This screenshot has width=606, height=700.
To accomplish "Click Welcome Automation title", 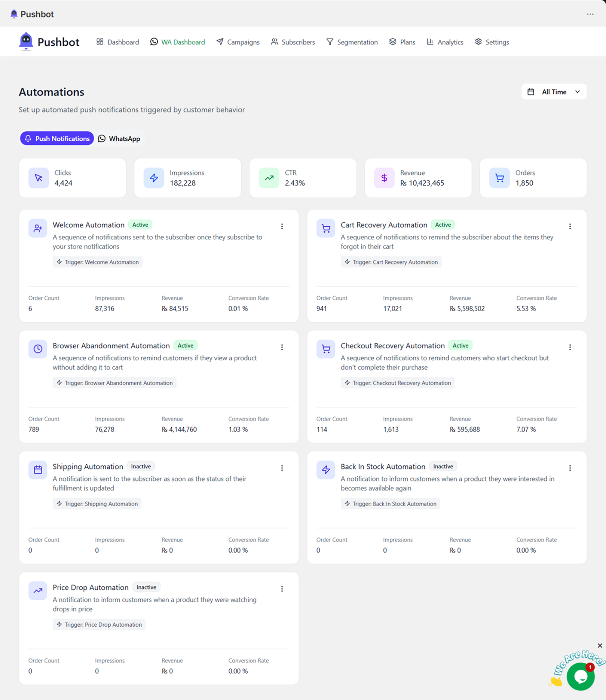I will click(x=89, y=225).
